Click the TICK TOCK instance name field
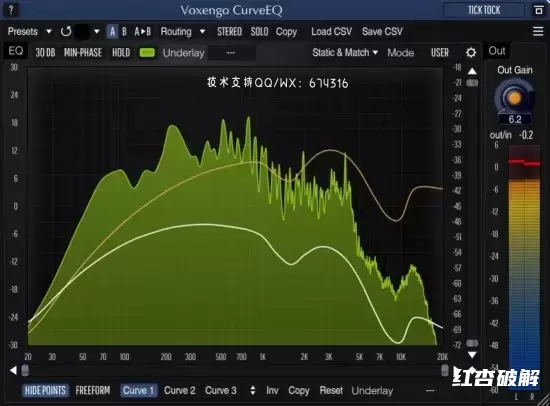The image size is (550, 406). (484, 10)
